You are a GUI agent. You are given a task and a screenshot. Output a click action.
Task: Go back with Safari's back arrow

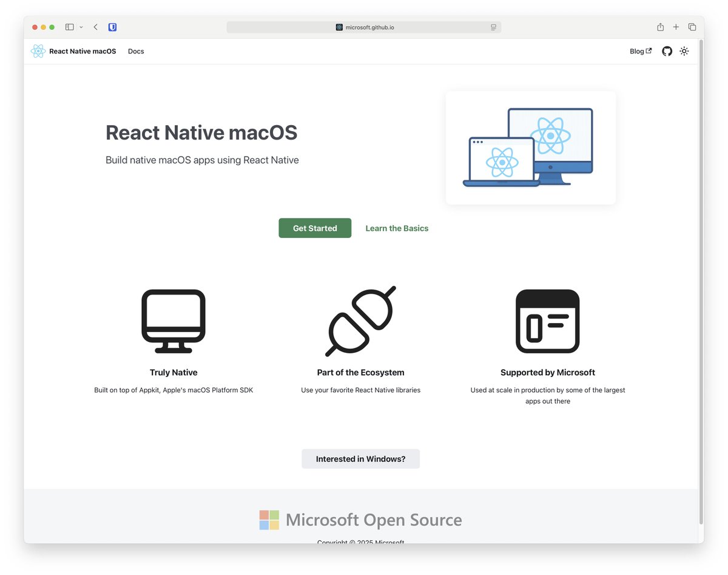click(95, 27)
